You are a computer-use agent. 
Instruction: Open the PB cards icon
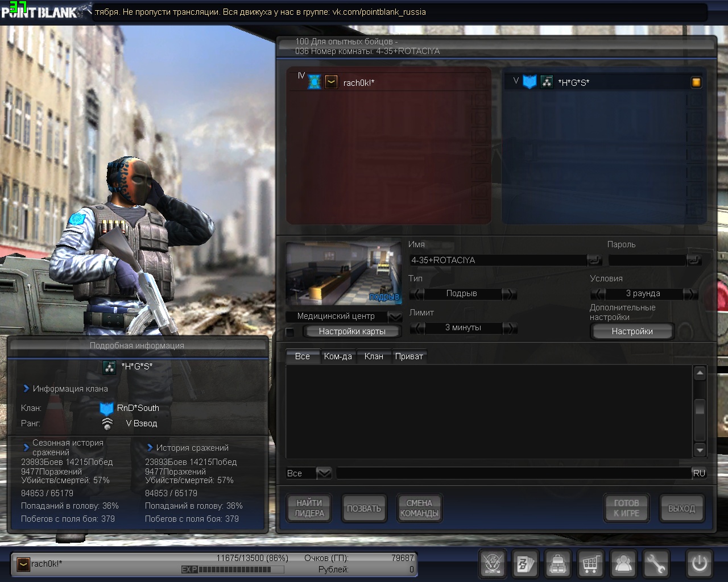pos(525,564)
